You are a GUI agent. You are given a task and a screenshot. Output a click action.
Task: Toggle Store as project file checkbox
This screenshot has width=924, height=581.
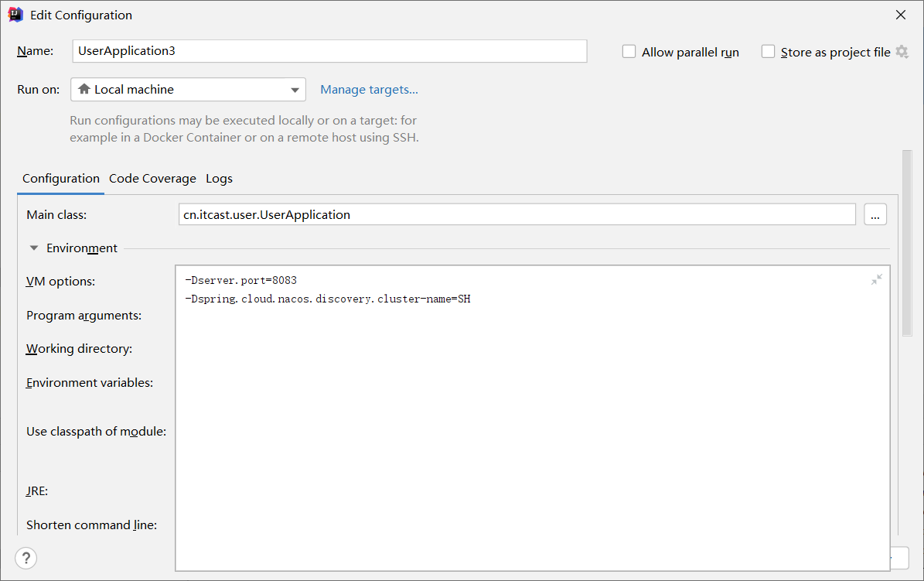click(x=768, y=52)
